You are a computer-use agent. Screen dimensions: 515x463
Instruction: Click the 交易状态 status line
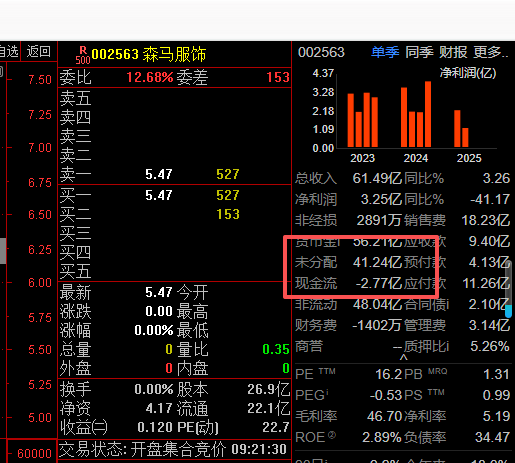click(173, 449)
